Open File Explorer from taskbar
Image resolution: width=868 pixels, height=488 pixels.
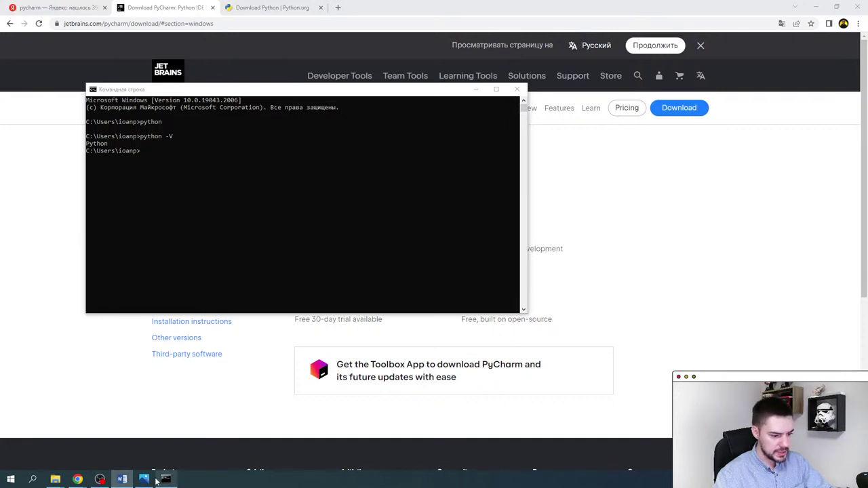(56, 479)
